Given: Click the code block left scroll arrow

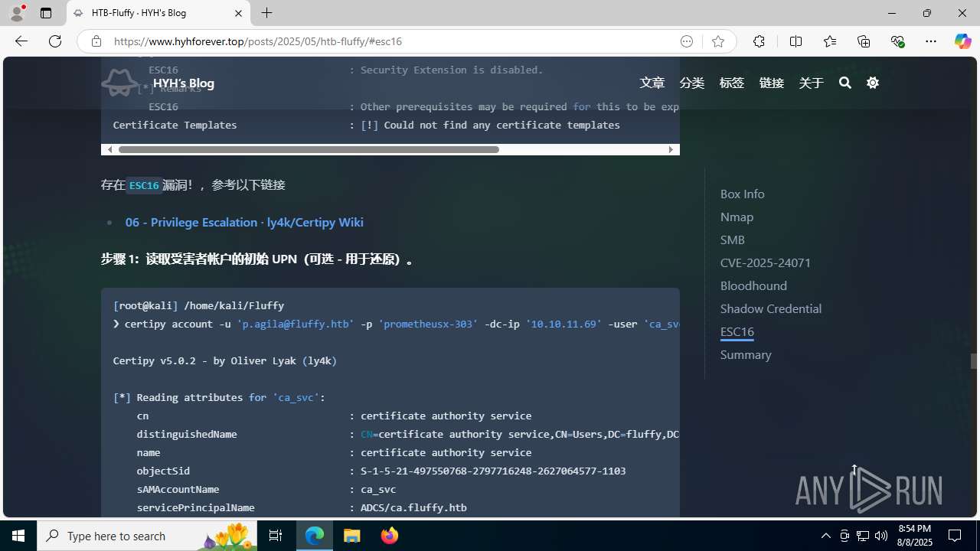Looking at the screenshot, I should click(x=109, y=149).
